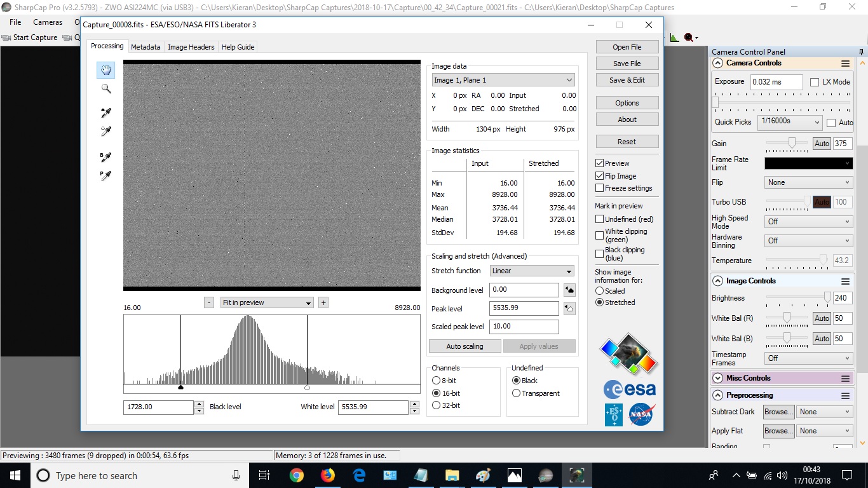This screenshot has height=488, width=868.
Task: Collapse the Image Controls section
Action: pyautogui.click(x=717, y=281)
